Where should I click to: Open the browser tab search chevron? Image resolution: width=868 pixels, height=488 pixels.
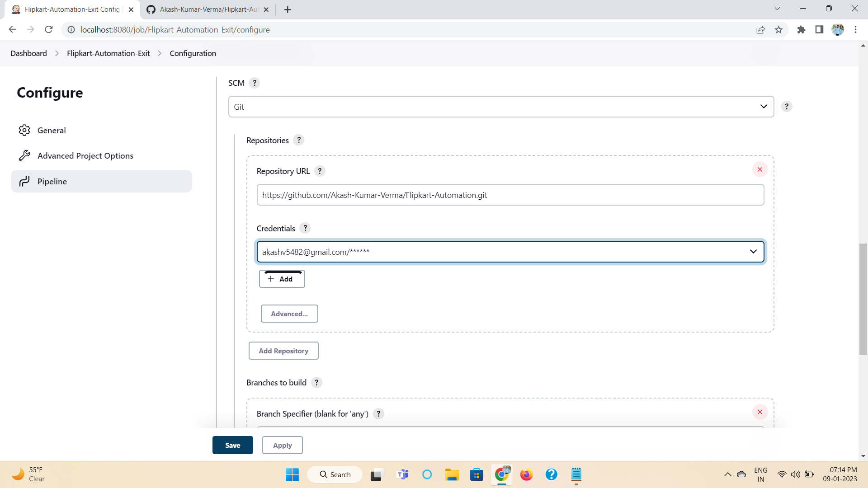[x=778, y=8]
